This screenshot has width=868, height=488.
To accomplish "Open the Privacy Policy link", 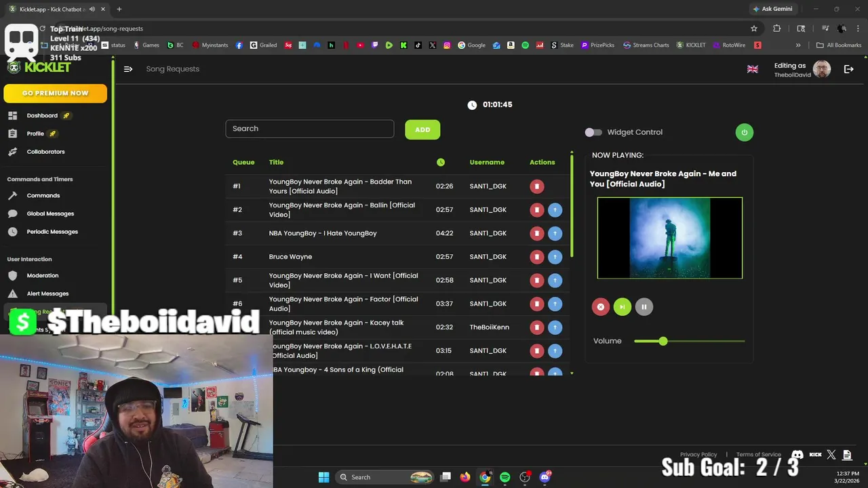I will coord(698,455).
